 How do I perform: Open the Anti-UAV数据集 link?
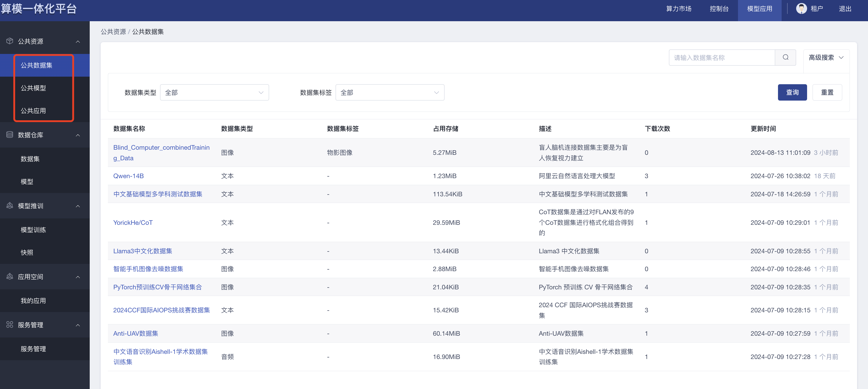[x=135, y=334]
